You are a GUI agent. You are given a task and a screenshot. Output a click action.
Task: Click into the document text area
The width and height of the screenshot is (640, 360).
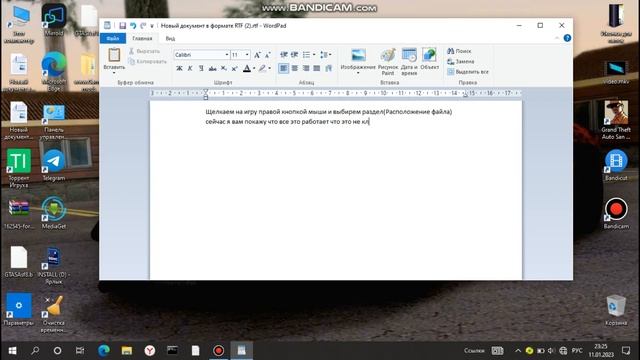(336, 190)
